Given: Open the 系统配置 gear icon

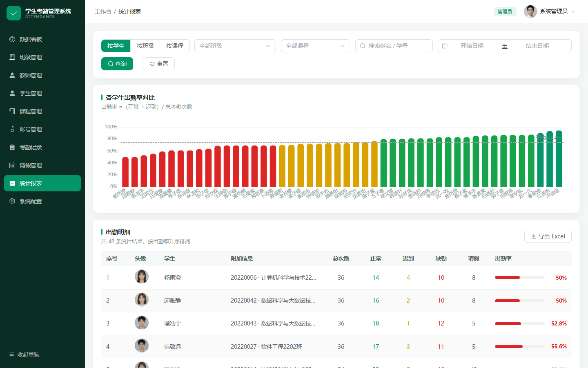Looking at the screenshot, I should pyautogui.click(x=12, y=201).
